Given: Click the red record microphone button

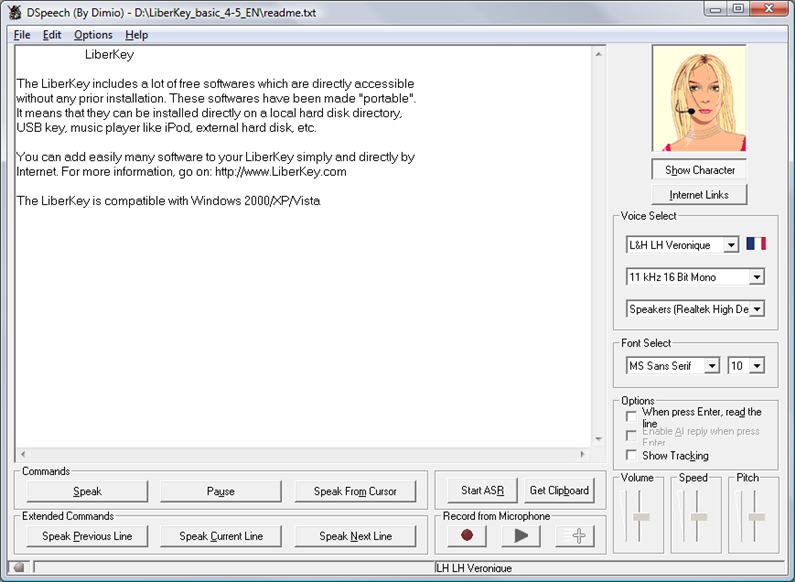Looking at the screenshot, I should [x=467, y=535].
